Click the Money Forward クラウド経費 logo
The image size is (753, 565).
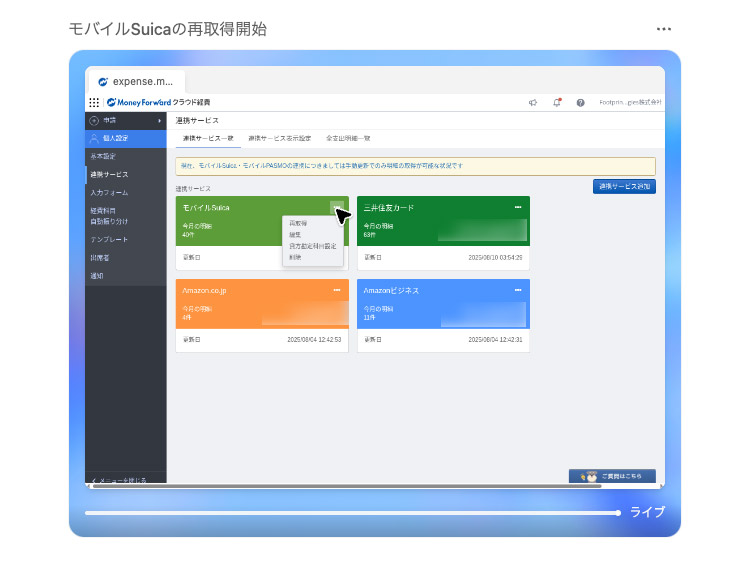158,102
